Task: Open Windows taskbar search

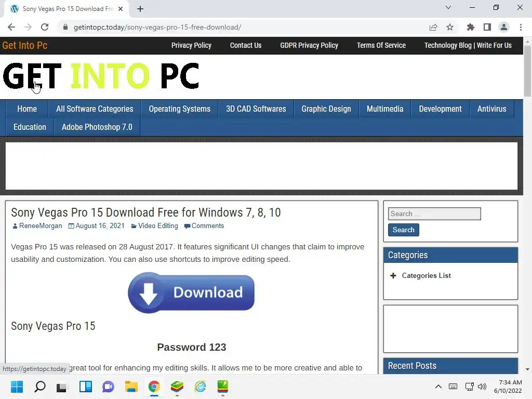Action: point(40,387)
